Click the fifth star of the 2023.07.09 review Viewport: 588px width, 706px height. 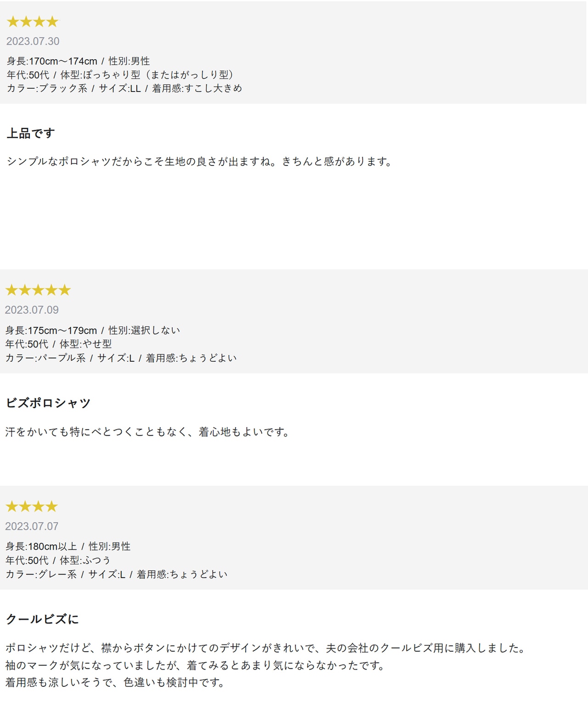click(x=65, y=290)
